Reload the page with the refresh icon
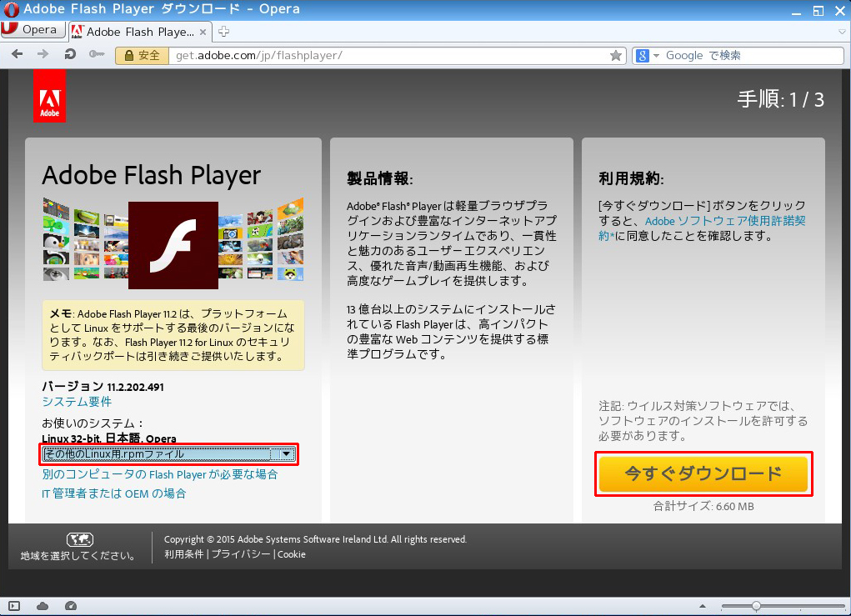Image resolution: width=851 pixels, height=616 pixels. [x=70, y=55]
